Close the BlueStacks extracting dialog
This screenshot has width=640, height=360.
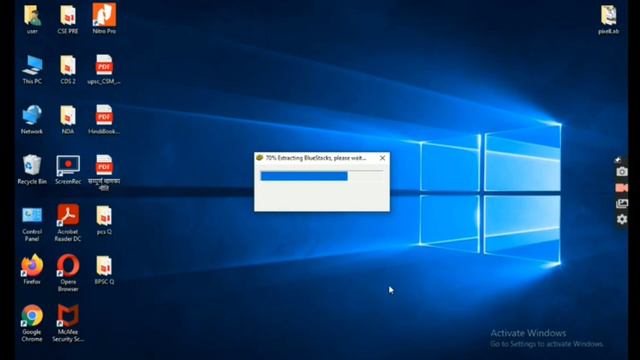382,158
